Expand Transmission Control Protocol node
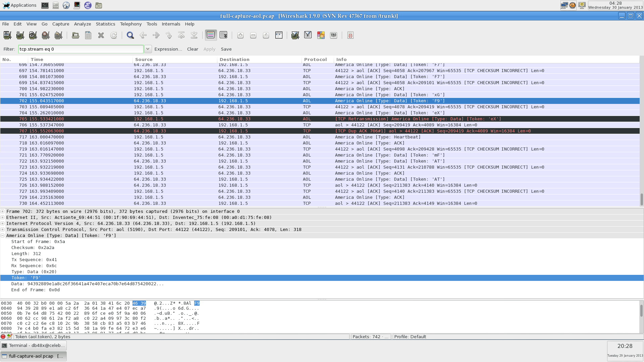 click(3, 229)
